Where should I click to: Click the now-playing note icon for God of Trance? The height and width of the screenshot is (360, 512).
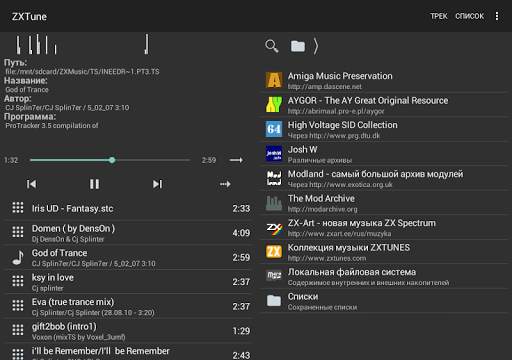point(18,257)
